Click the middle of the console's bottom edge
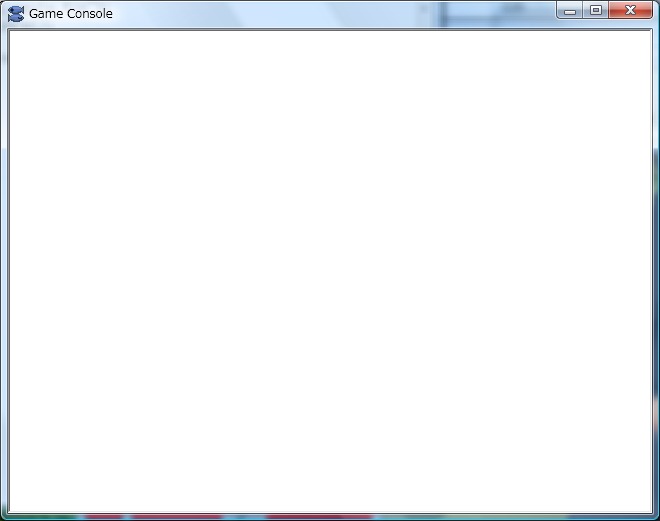Image resolution: width=660 pixels, height=521 pixels. [x=330, y=510]
